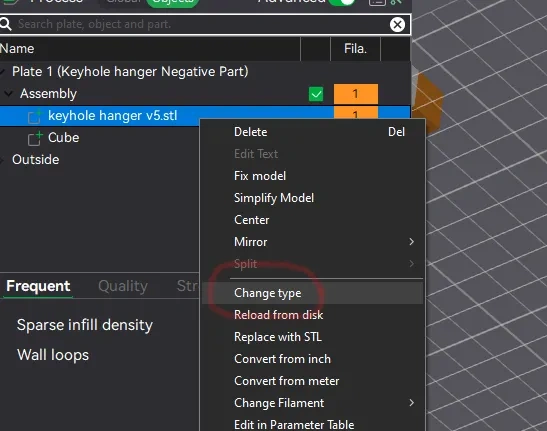Screen dimensions: 547x431
Task: Expand the Change Filament submenu arrow
Action: click(x=412, y=403)
